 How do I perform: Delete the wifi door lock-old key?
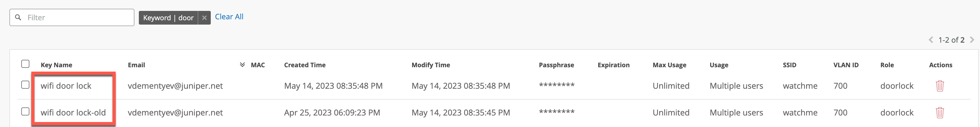pos(939,113)
